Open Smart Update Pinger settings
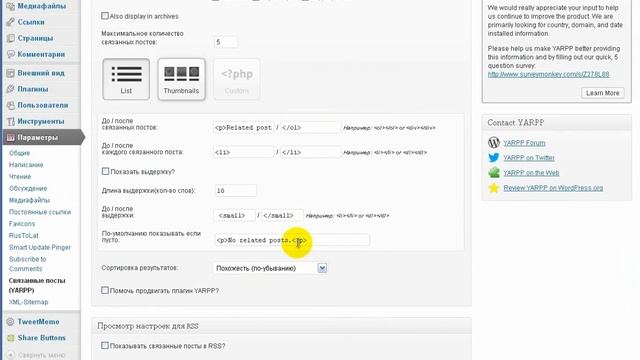 click(40, 248)
